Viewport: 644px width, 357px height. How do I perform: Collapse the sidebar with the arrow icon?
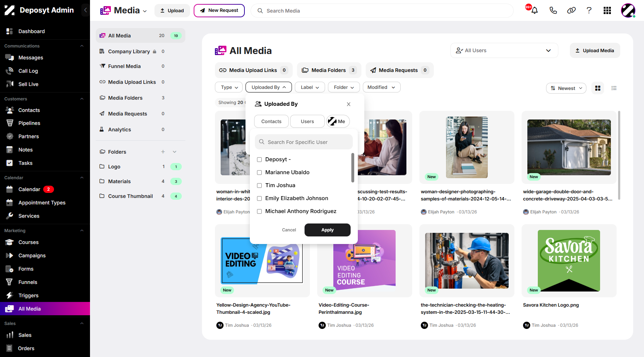[85, 10]
